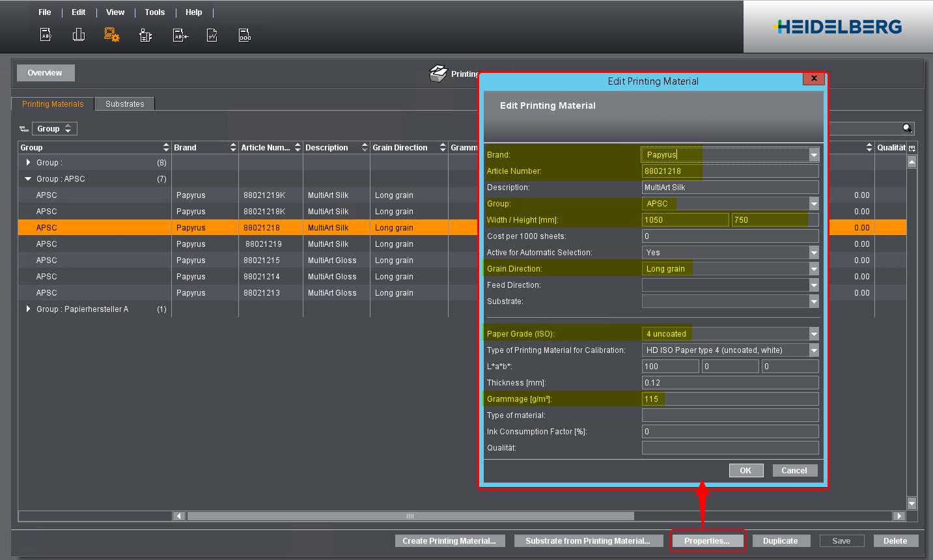Viewport: 933px width, 560px height.
Task: Click the horizontal scrollbar thumb
Action: pos(410,516)
